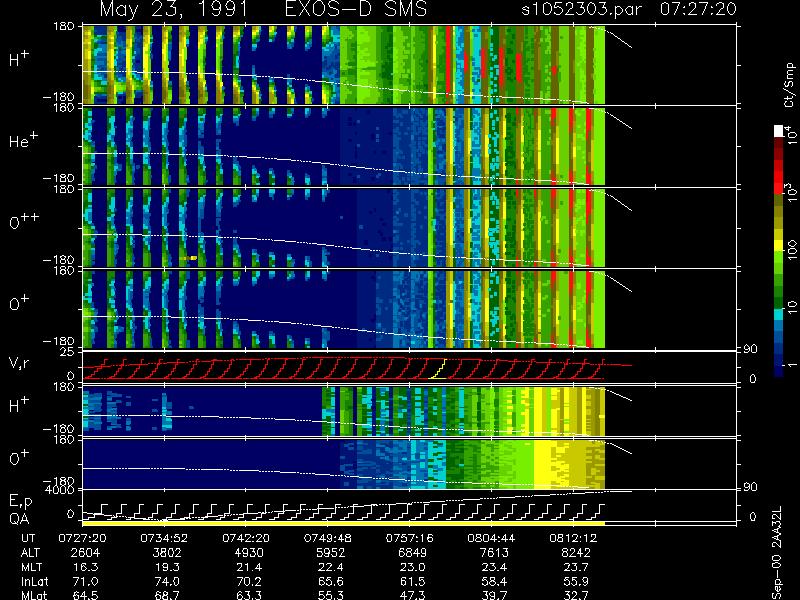Image resolution: width=800 pixels, height=600 pixels.
Task: Click InLat value '58.4'
Action: pyautogui.click(x=494, y=581)
